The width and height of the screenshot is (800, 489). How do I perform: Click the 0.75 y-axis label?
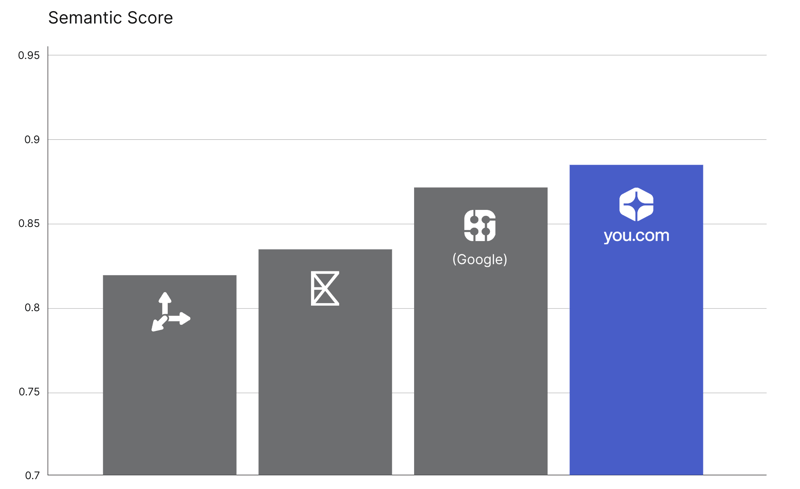[29, 392]
